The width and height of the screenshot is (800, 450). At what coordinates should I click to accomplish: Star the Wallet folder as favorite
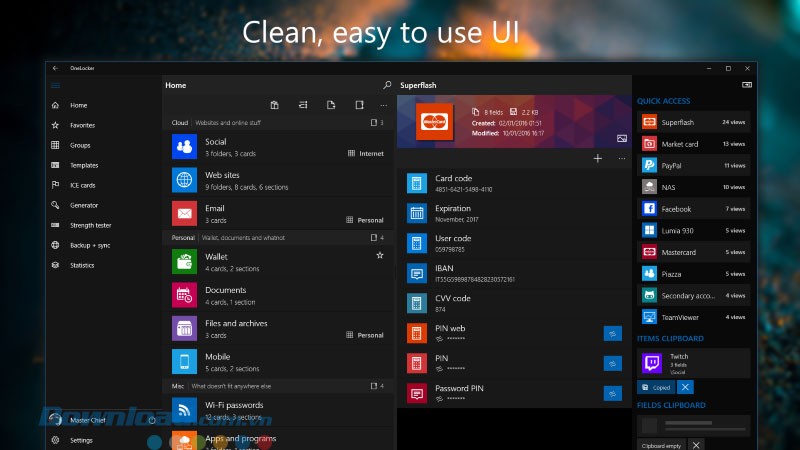(379, 256)
